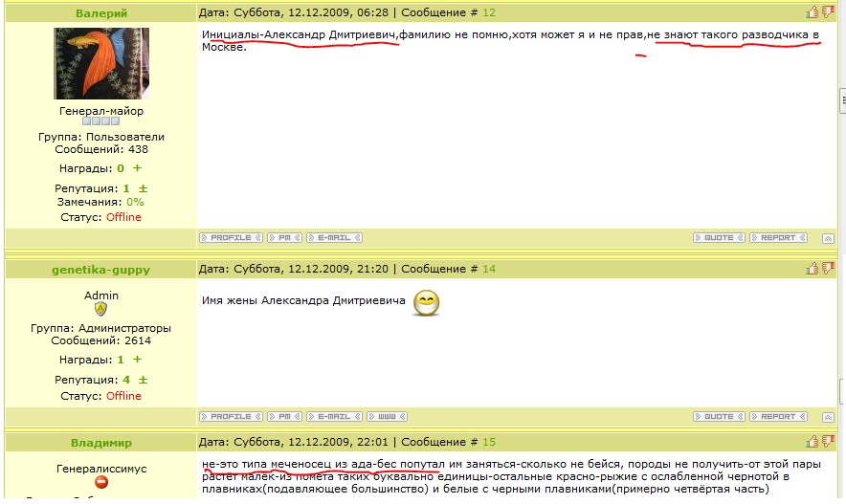Screen dimensions: 846x504
Task: Click text 'Имя жены Александра Дмитриевича'
Action: click(x=303, y=301)
